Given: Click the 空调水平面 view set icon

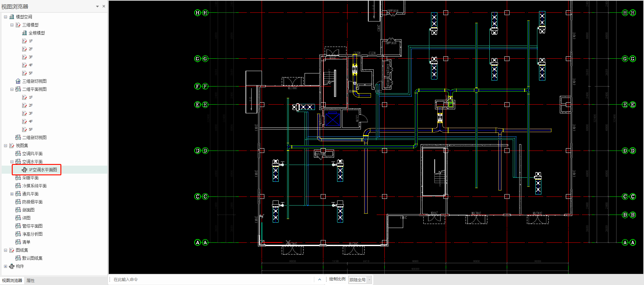Looking at the screenshot, I should pos(18,162).
